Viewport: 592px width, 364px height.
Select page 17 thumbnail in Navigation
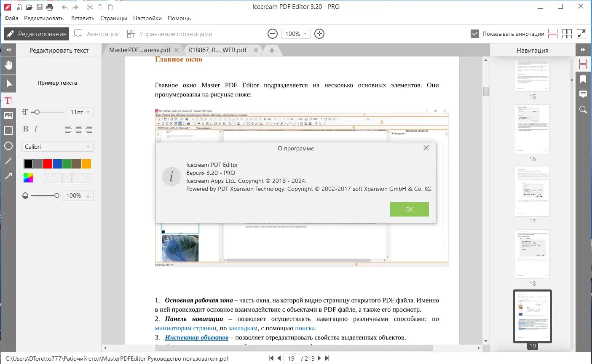(x=533, y=192)
